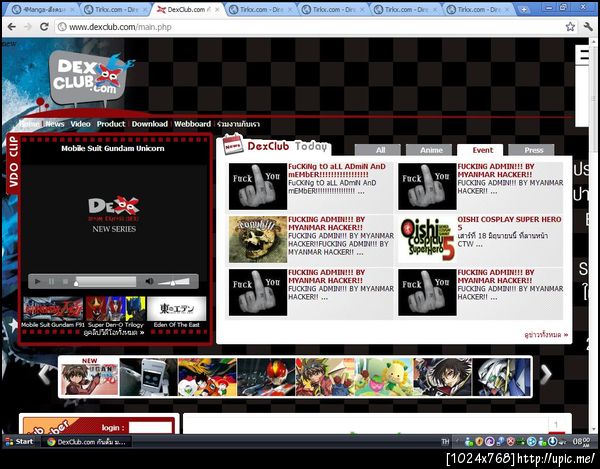
Task: Open the News menu item
Action: 55,124
